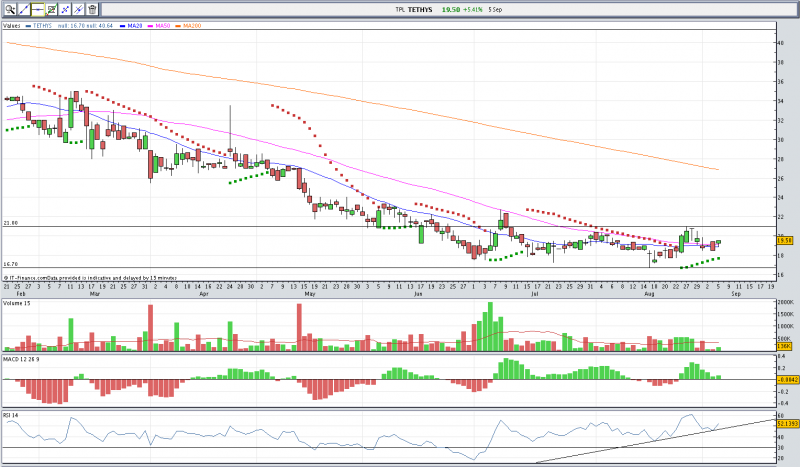The width and height of the screenshot is (800, 467).
Task: Select the magnifier zoom tool
Action: coord(9,9)
